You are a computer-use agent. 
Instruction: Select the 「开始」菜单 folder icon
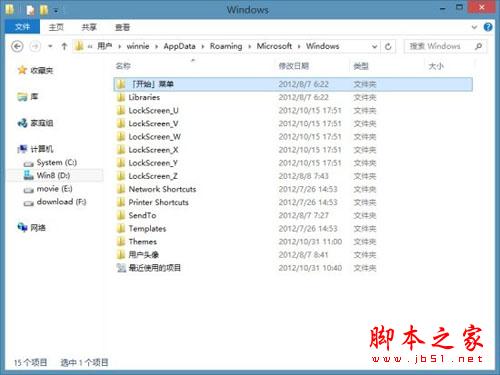coord(121,84)
